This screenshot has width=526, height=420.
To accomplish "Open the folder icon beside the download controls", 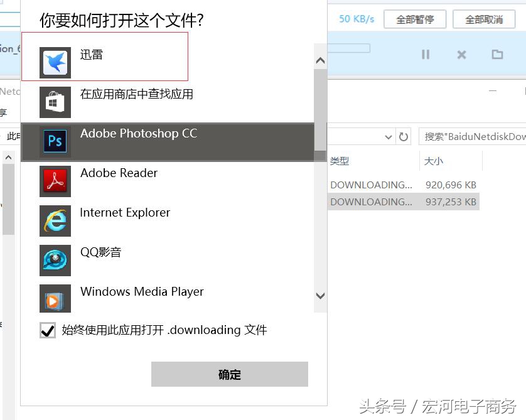I will pyautogui.click(x=496, y=55).
